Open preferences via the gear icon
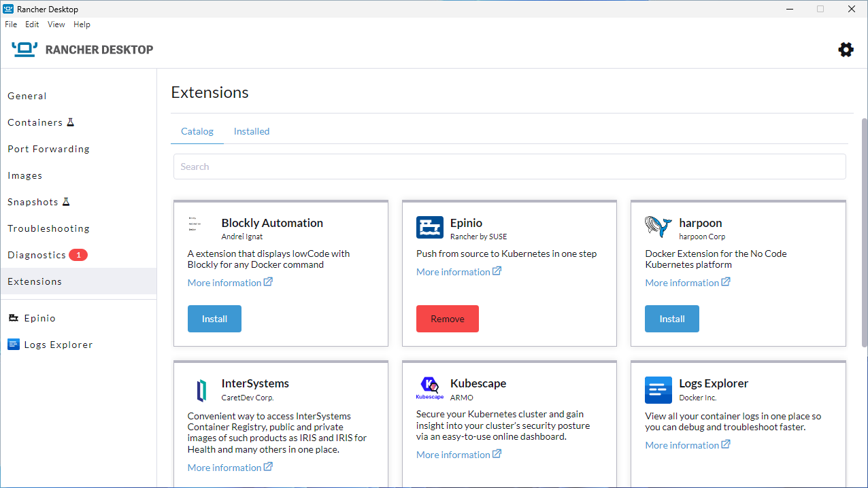 point(846,50)
